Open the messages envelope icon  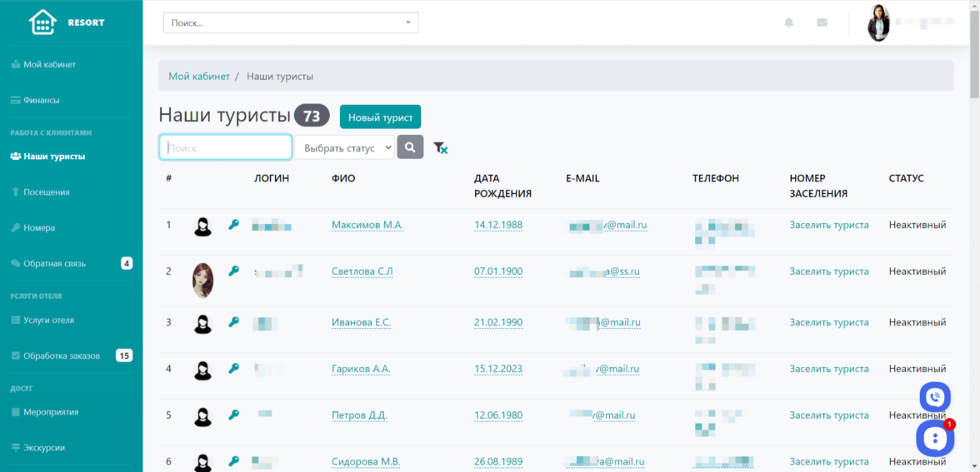coord(822,22)
